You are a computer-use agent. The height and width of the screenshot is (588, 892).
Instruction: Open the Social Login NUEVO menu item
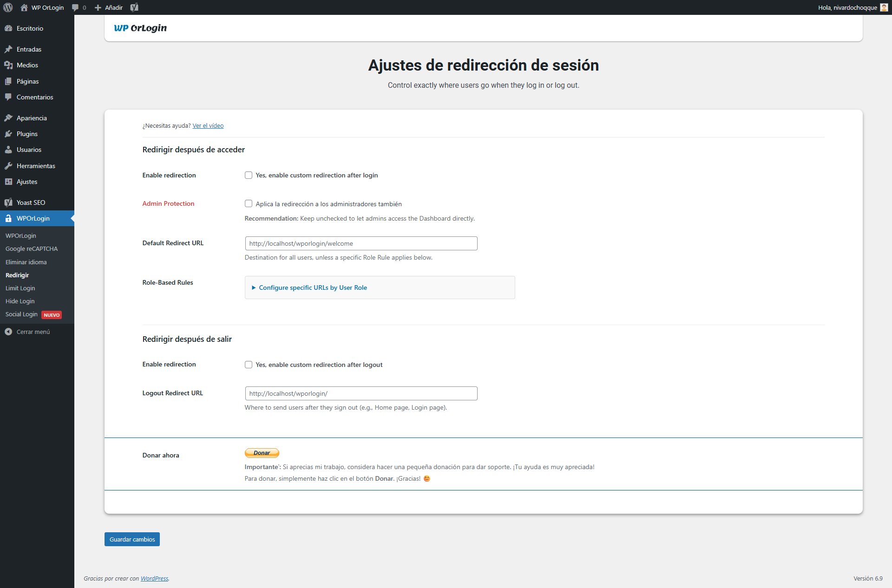pos(21,314)
